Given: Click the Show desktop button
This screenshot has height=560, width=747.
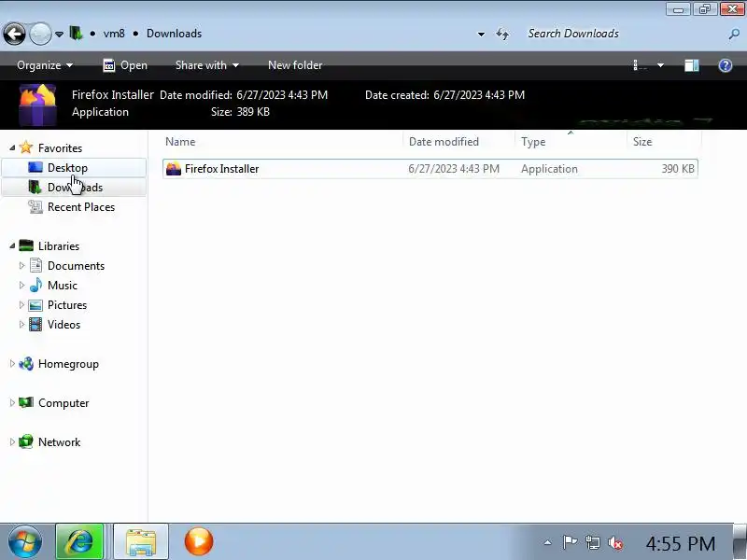Looking at the screenshot, I should point(740,541).
